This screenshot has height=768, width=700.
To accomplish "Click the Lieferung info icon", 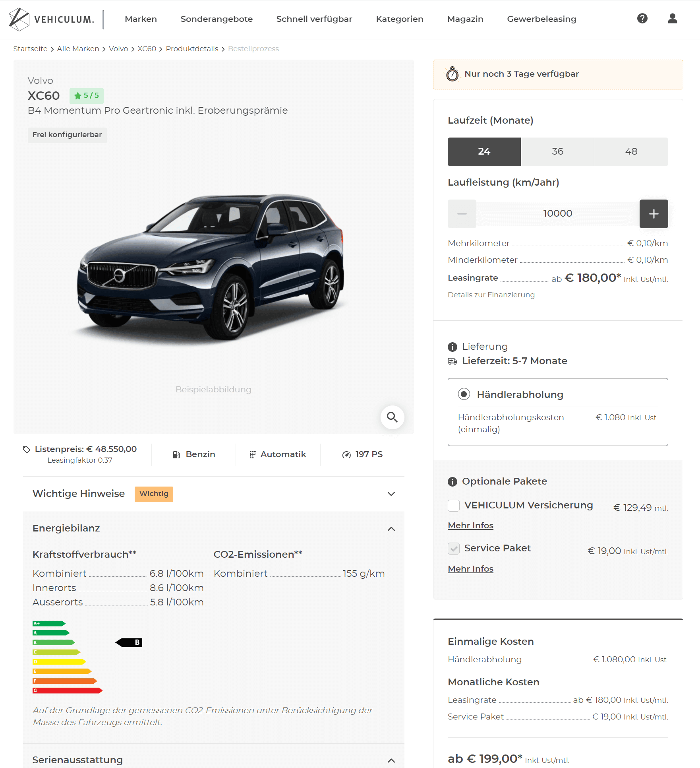I will coord(452,347).
